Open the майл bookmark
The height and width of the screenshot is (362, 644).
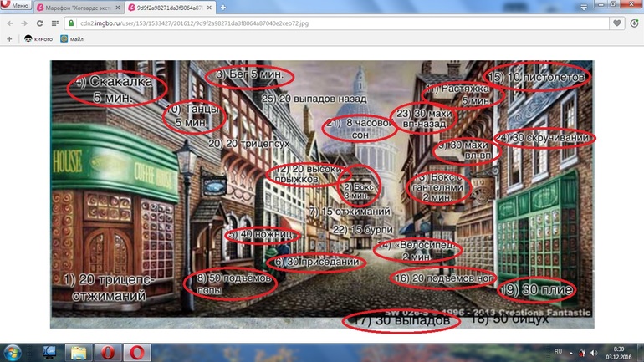(x=72, y=39)
